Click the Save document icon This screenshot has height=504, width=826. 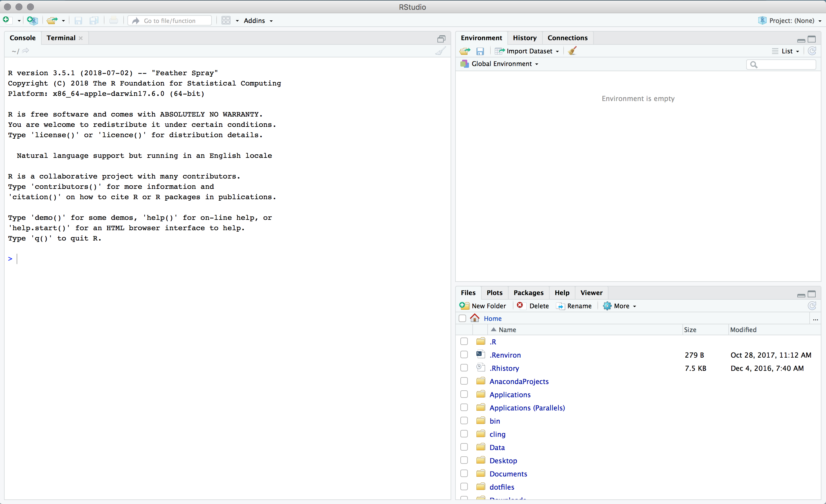pyautogui.click(x=78, y=21)
